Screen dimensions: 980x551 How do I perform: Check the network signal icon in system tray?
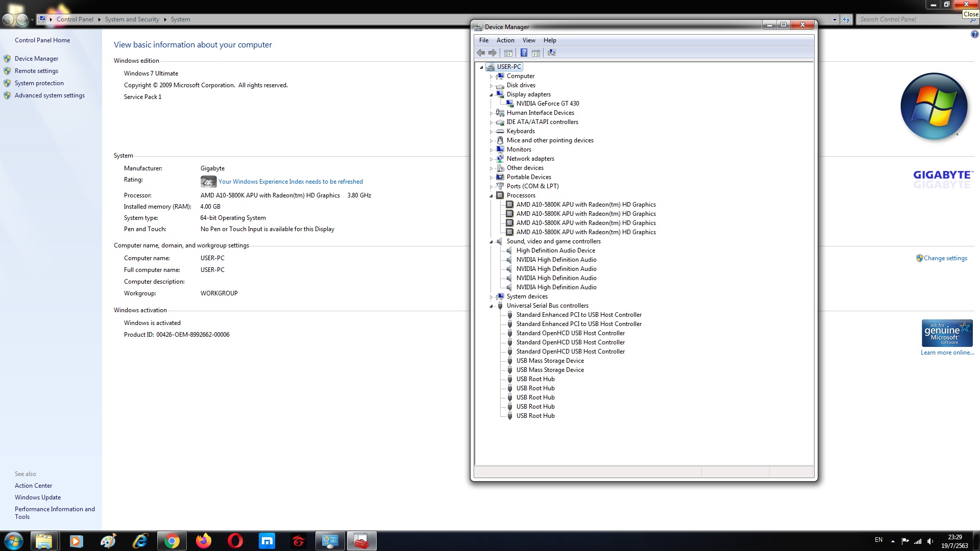[918, 541]
